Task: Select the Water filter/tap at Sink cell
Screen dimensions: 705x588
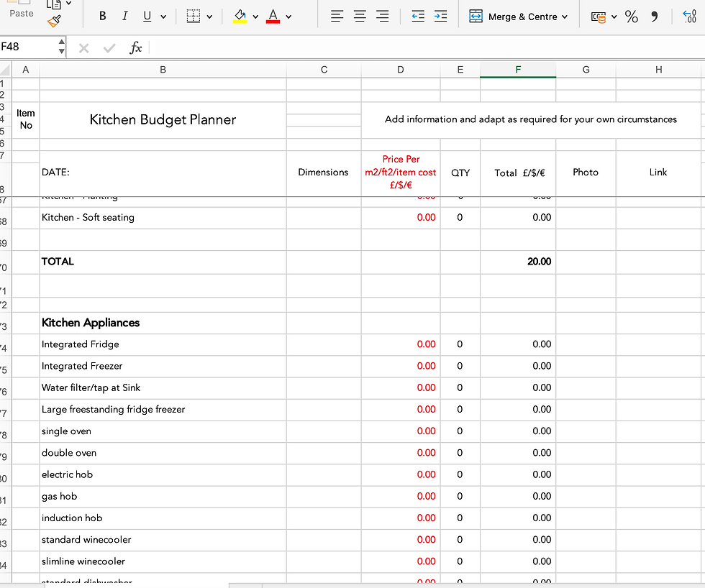Action: (163, 387)
